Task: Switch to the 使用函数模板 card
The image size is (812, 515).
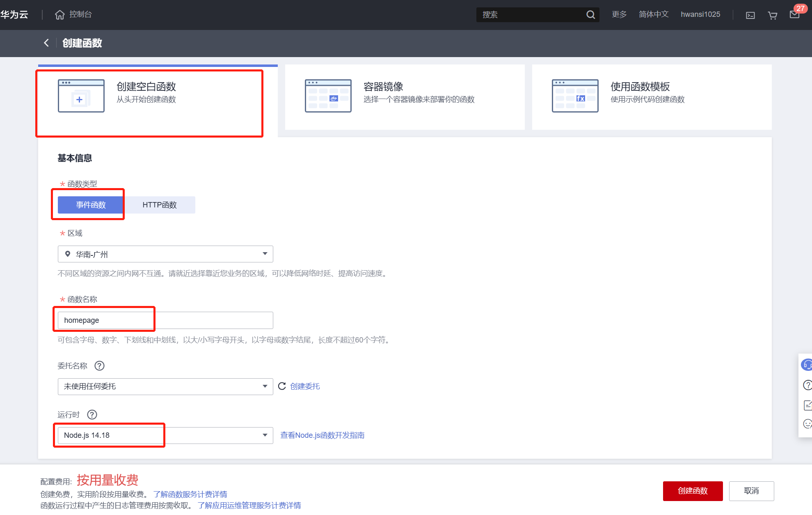Action: pyautogui.click(x=652, y=97)
